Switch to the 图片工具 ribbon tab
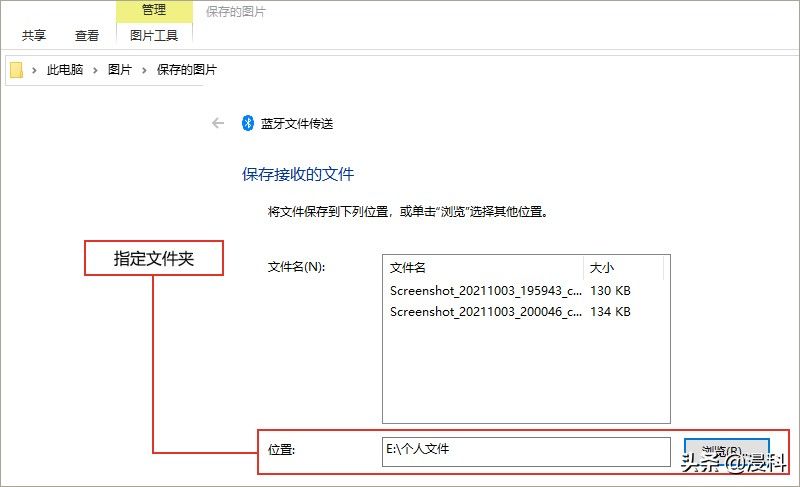 (154, 35)
